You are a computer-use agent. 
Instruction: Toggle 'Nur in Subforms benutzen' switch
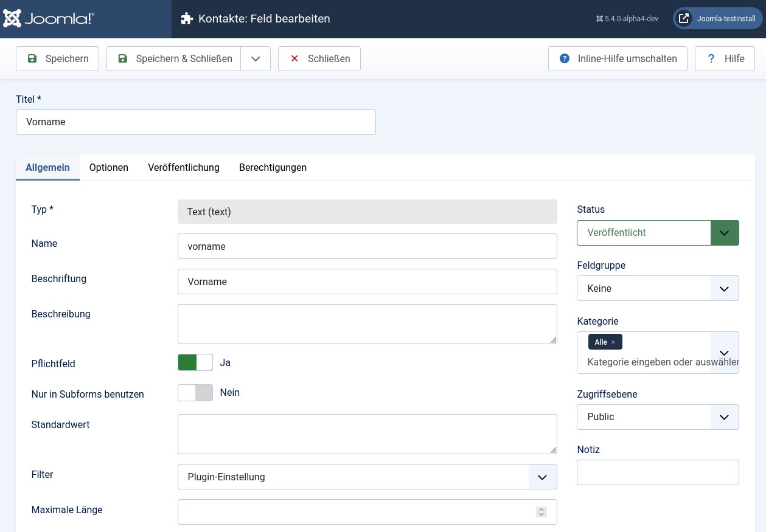click(x=195, y=393)
